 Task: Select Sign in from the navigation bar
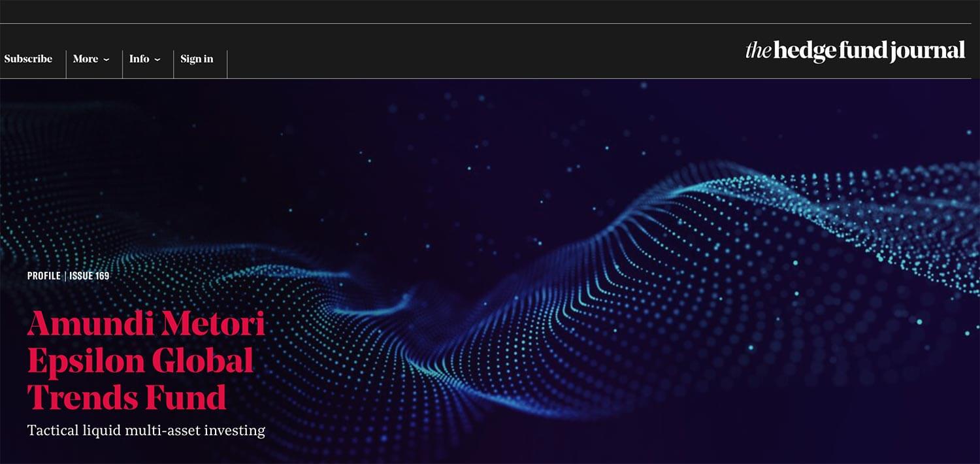(x=197, y=59)
